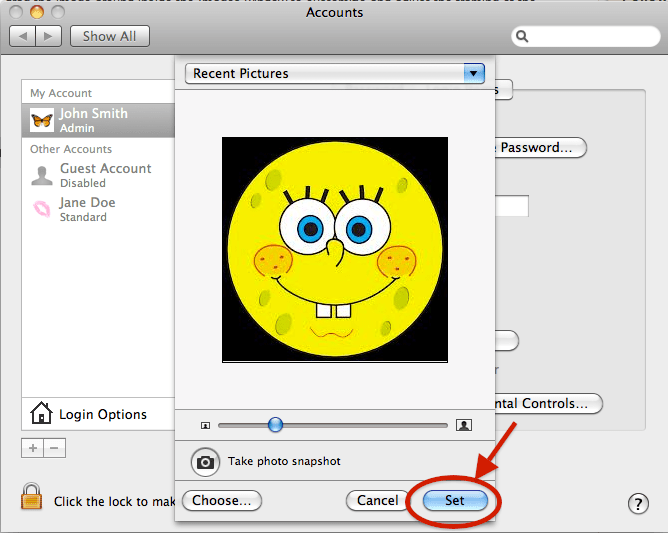Click Jane Doe's pink lips picture

click(42, 209)
